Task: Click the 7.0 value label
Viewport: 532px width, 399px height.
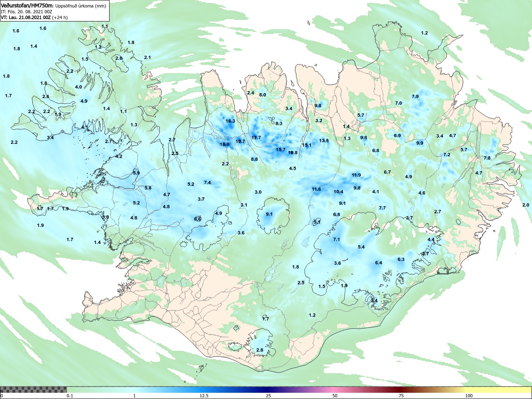Action: pos(399,103)
